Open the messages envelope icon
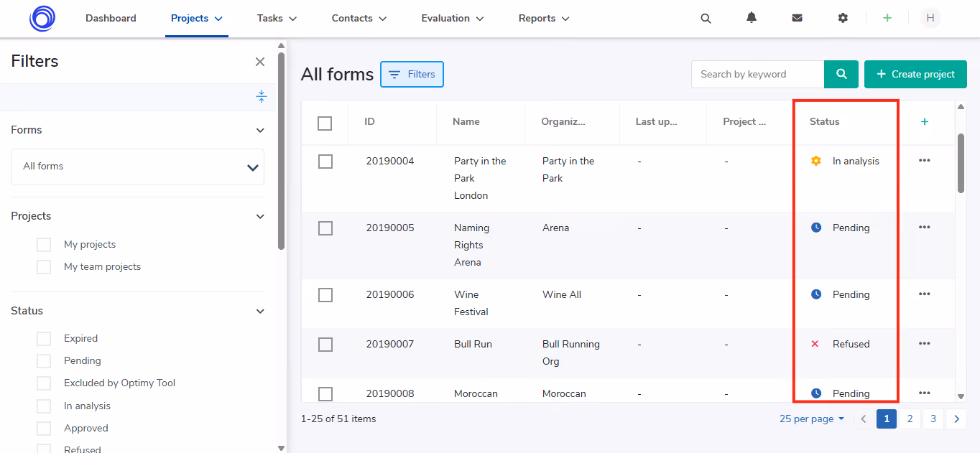Image resolution: width=980 pixels, height=453 pixels. [x=797, y=18]
